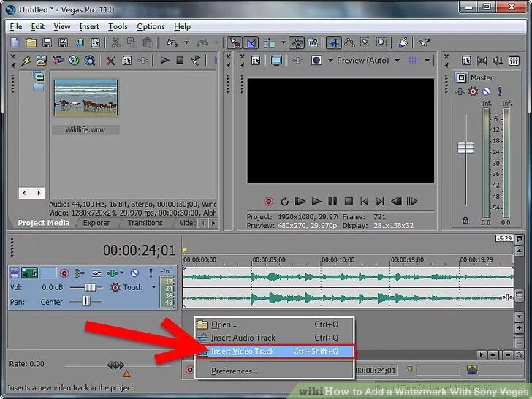This screenshot has width=532, height=399.
Task: Click the Master volume fader handle
Action: [x=465, y=148]
